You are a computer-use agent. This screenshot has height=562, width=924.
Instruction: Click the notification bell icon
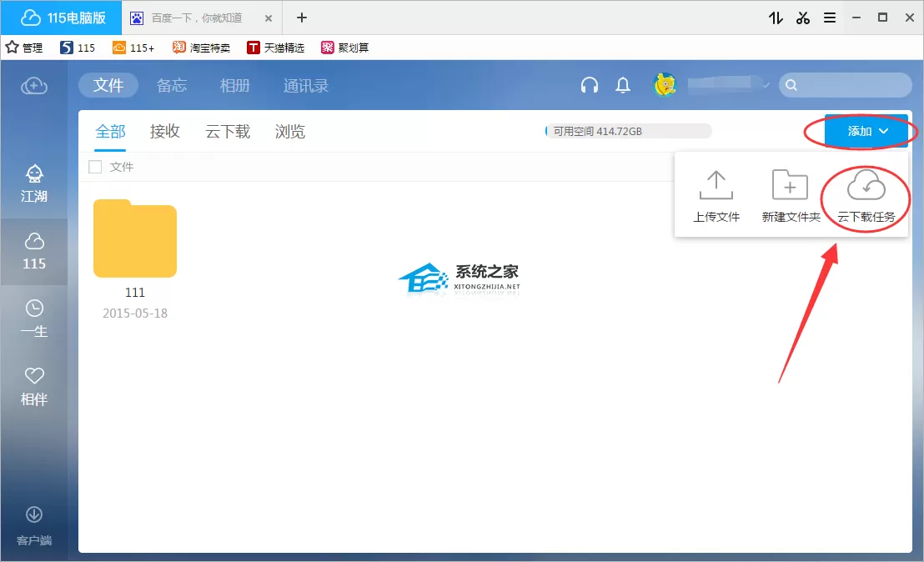pyautogui.click(x=623, y=85)
